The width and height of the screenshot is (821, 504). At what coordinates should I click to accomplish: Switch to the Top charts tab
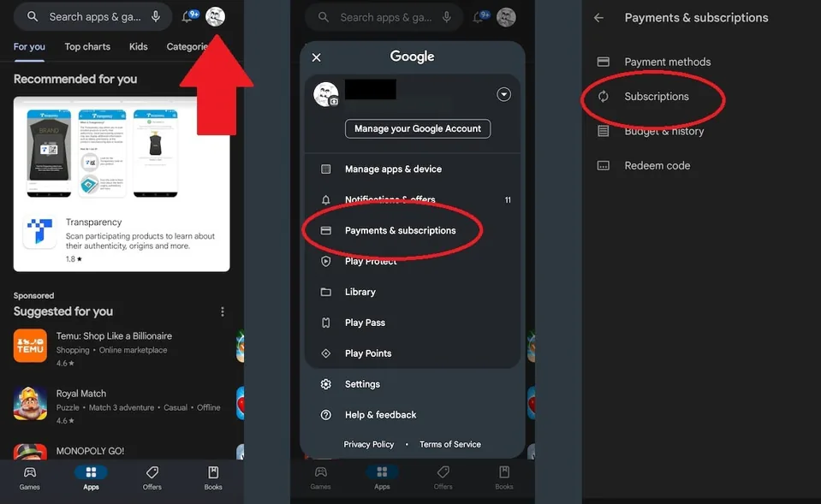tap(87, 47)
